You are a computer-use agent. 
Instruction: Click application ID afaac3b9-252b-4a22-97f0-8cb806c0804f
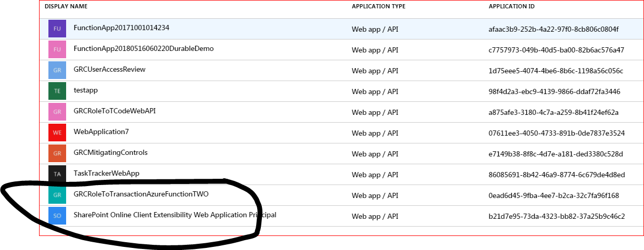553,29
